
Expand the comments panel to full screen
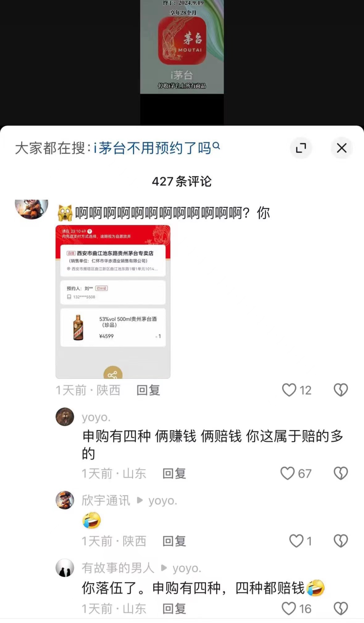301,148
